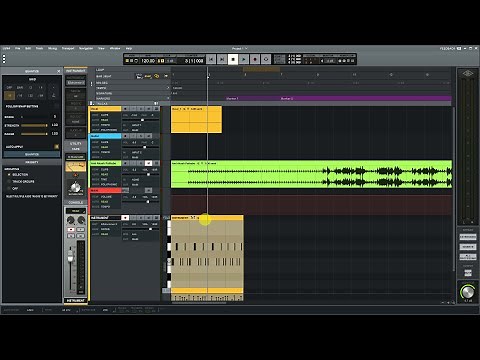
Task: Click the Record transport button
Action: click(255, 59)
